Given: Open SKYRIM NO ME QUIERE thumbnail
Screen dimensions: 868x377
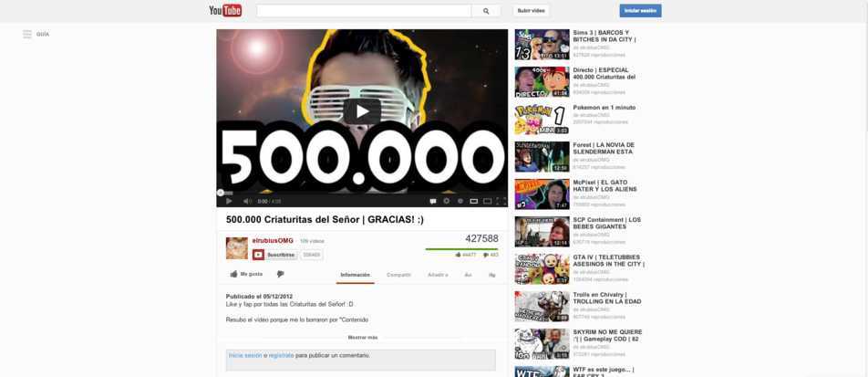Looking at the screenshot, I should point(542,344).
